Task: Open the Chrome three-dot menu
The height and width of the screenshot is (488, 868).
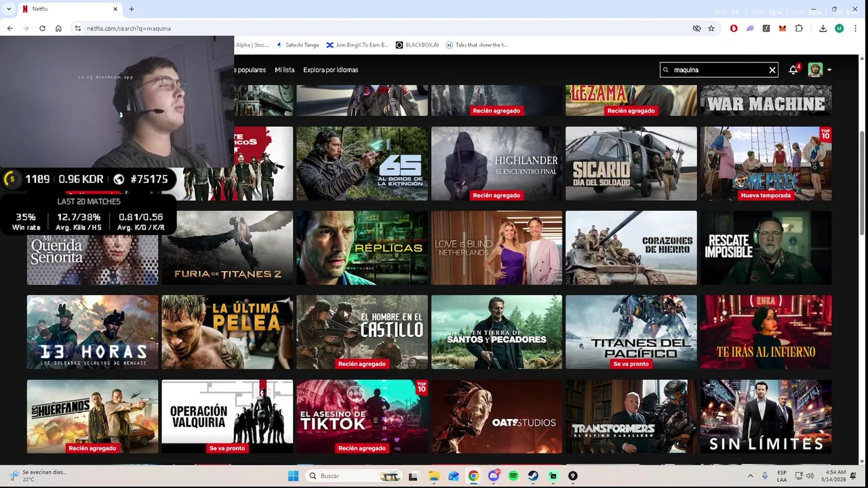Action: 854,28
